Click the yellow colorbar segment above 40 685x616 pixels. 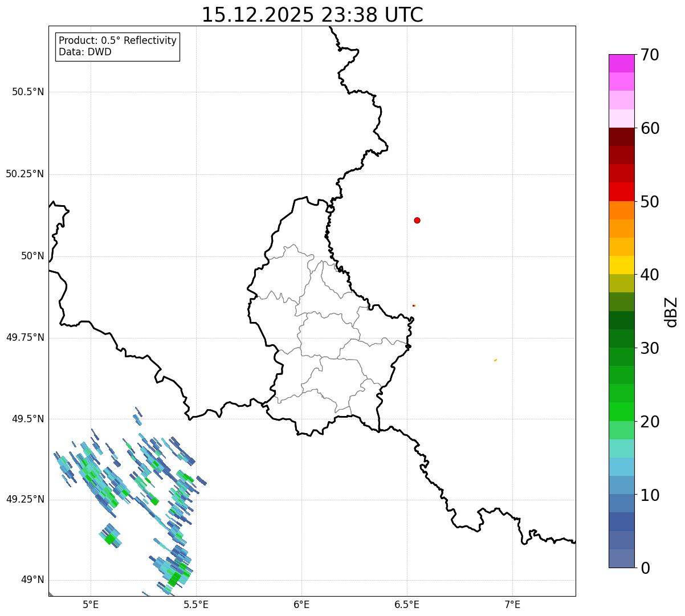[621, 265]
